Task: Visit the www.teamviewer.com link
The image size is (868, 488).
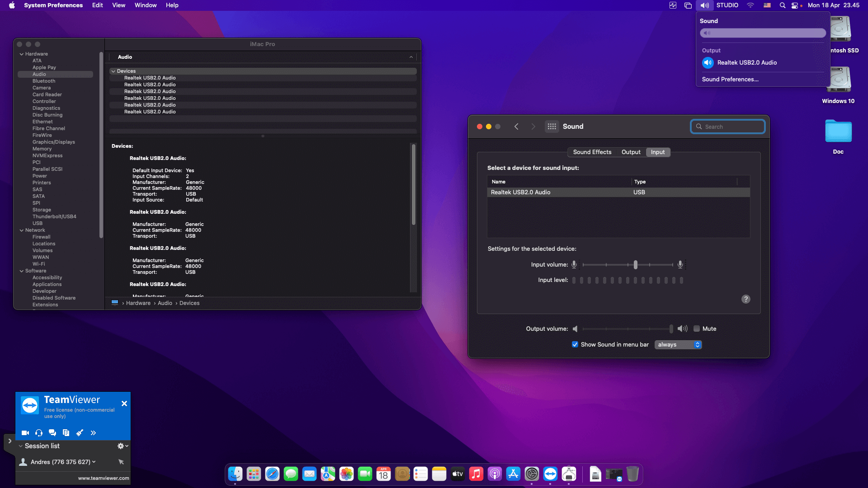Action: (x=104, y=478)
